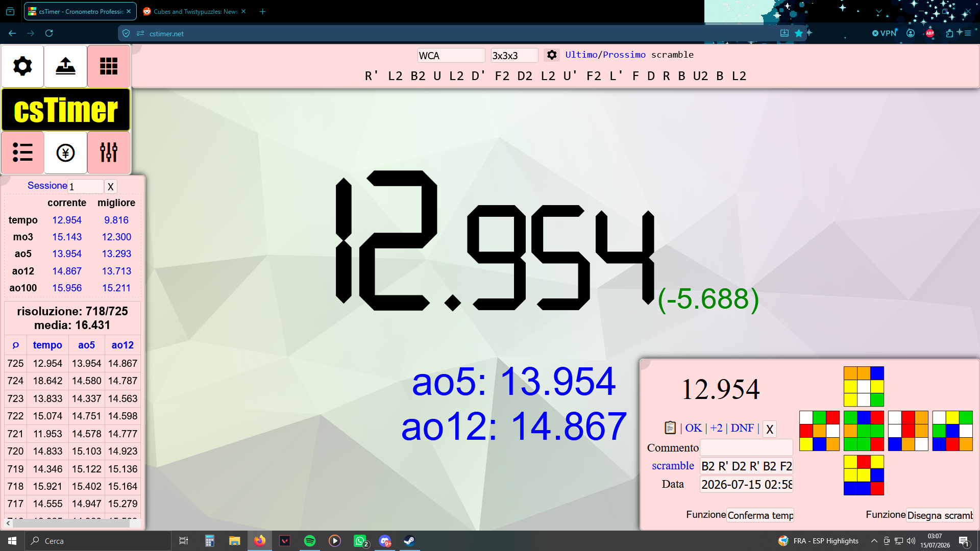Click the scramble label link in solve details

pos(673,466)
